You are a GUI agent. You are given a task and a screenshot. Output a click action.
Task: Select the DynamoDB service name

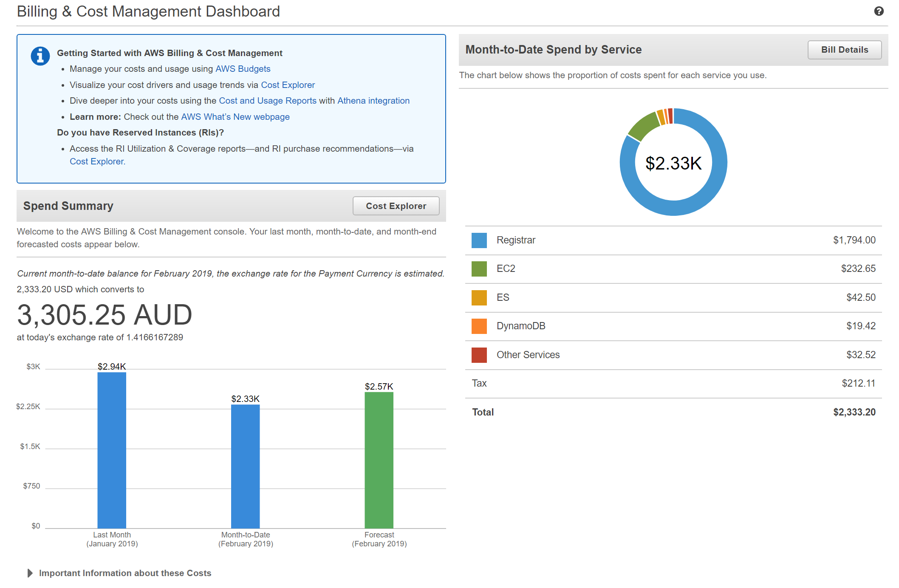coord(521,326)
